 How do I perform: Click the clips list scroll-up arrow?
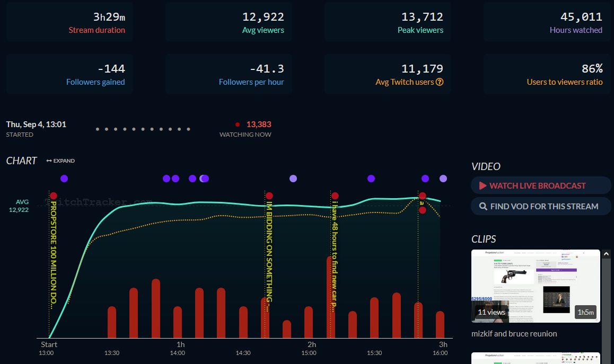(x=606, y=254)
